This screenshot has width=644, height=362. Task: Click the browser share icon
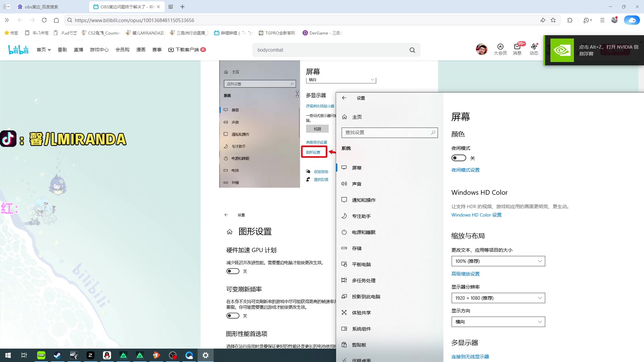543,20
